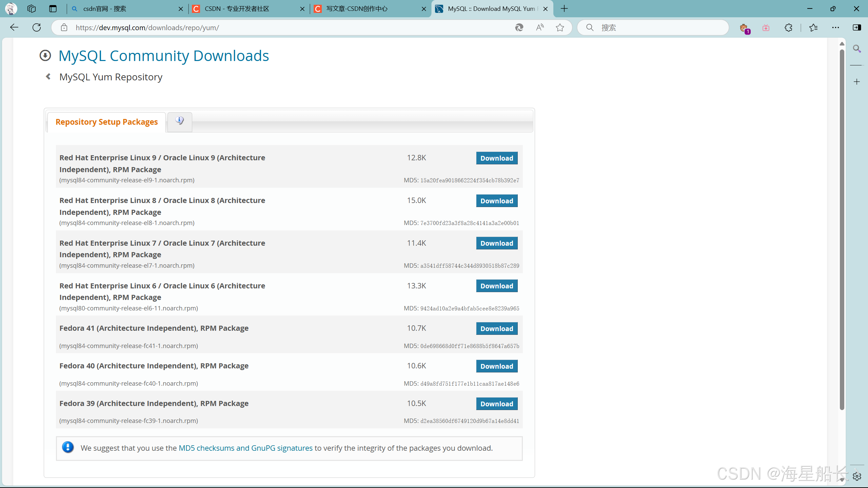Add sidebar app with plus icon
This screenshot has width=868, height=488.
857,82
